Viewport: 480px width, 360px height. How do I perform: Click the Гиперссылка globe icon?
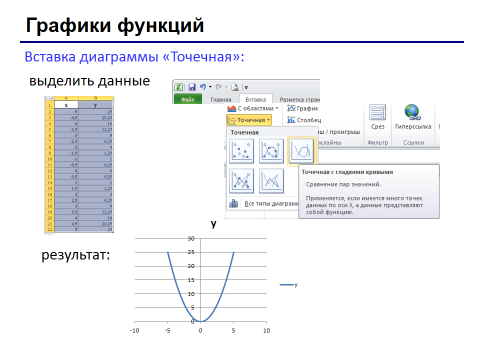(412, 112)
